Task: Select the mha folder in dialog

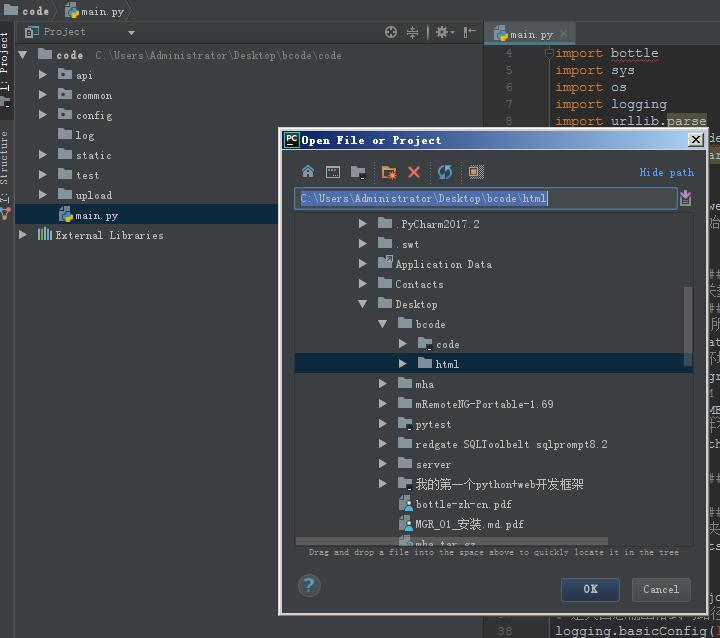Action: click(416, 384)
